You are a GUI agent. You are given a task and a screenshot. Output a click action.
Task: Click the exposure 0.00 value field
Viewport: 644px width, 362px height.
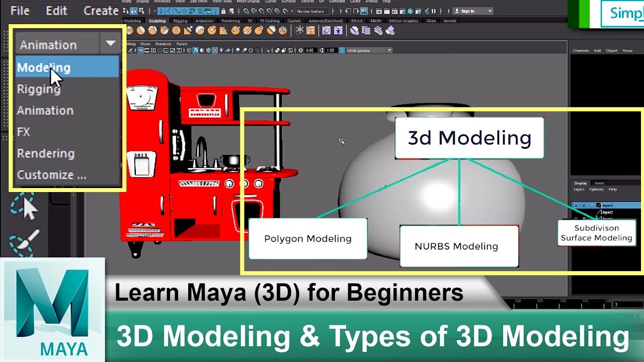(311, 50)
